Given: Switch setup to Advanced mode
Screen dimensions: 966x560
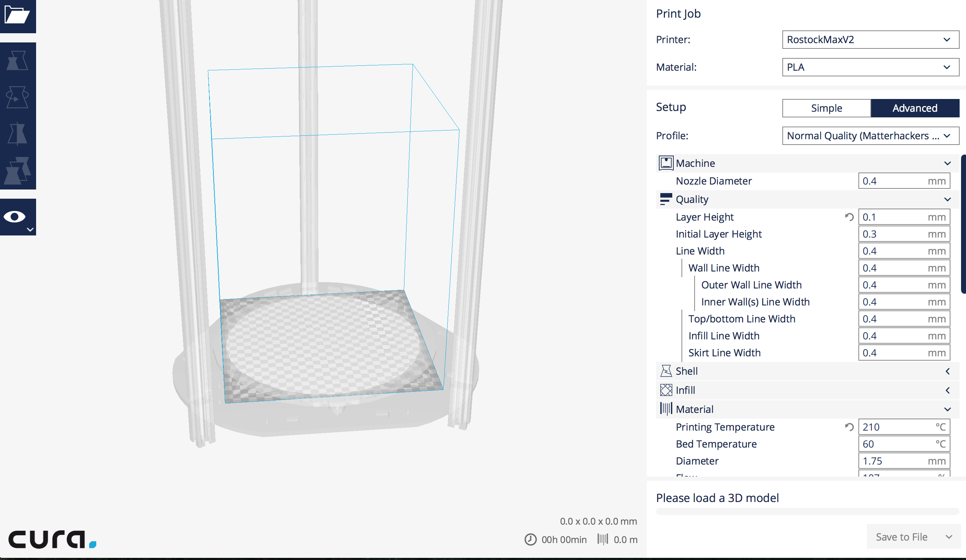Looking at the screenshot, I should click(915, 108).
